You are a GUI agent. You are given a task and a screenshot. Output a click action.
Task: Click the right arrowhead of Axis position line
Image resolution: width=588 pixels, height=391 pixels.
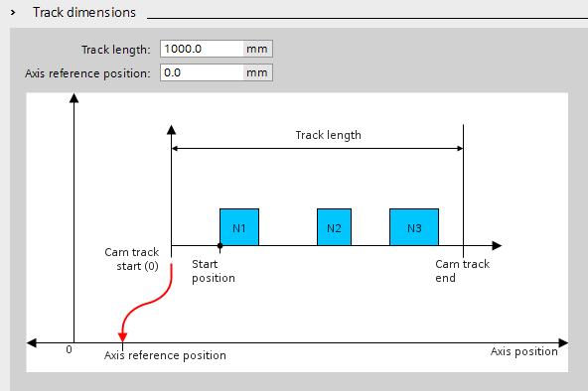coord(563,342)
